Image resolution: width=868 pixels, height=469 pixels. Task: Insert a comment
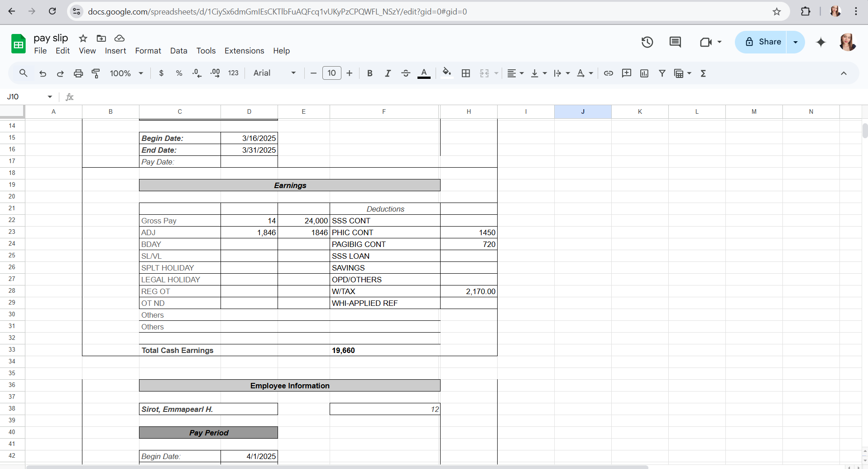click(x=627, y=73)
